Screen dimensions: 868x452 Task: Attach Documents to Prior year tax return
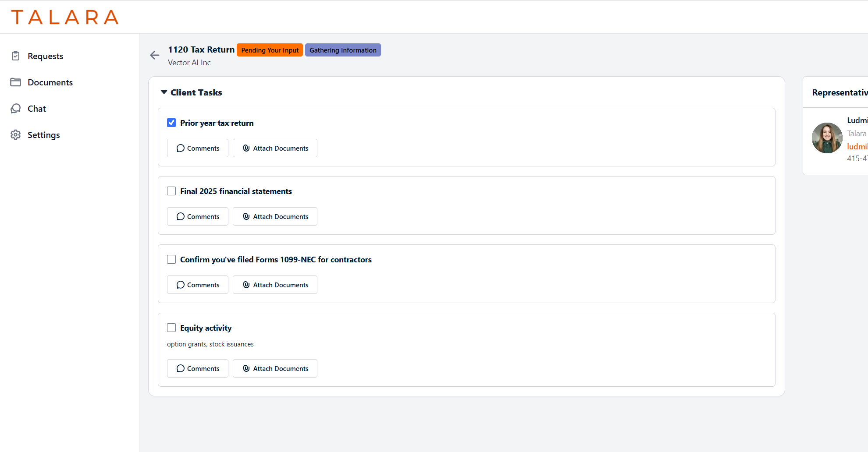coord(275,148)
